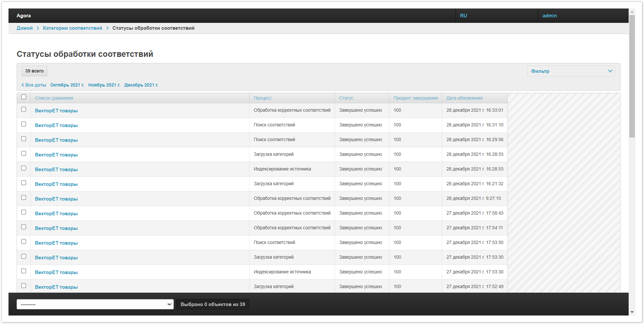Viewport: 644px width, 324px height.
Task: Check the row updated at 16:33:01
Action: [x=24, y=109]
